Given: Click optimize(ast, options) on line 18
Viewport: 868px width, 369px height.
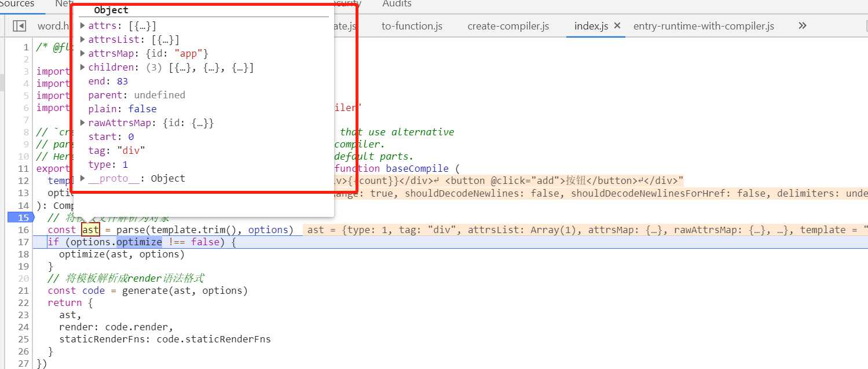Looking at the screenshot, I should coord(122,254).
